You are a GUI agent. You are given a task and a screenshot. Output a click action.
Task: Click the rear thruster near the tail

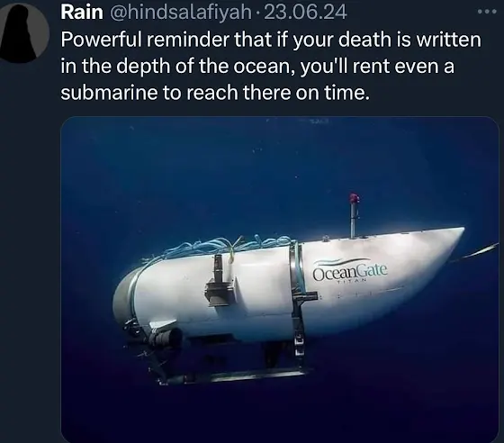pos(166,337)
